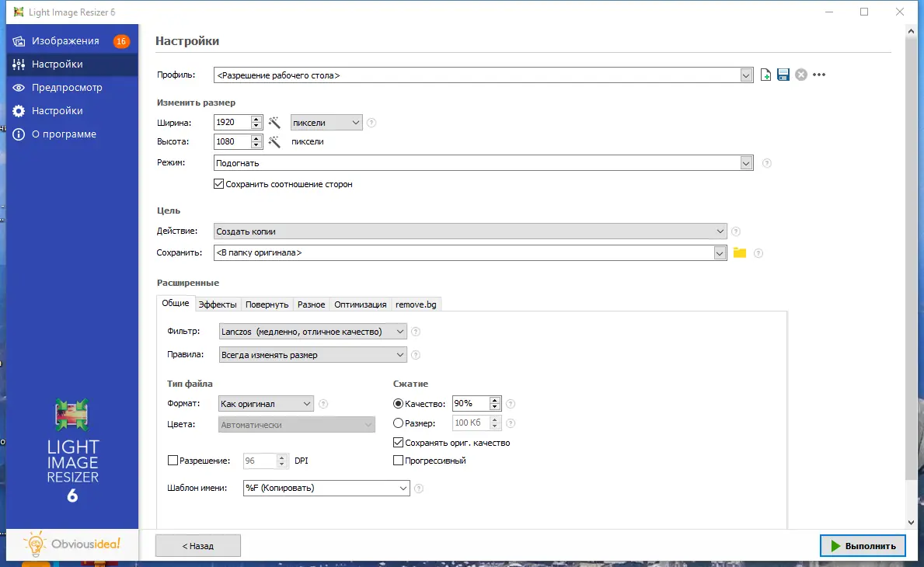Expand the Сохранить destination dropdown
The image size is (924, 567).
point(720,253)
